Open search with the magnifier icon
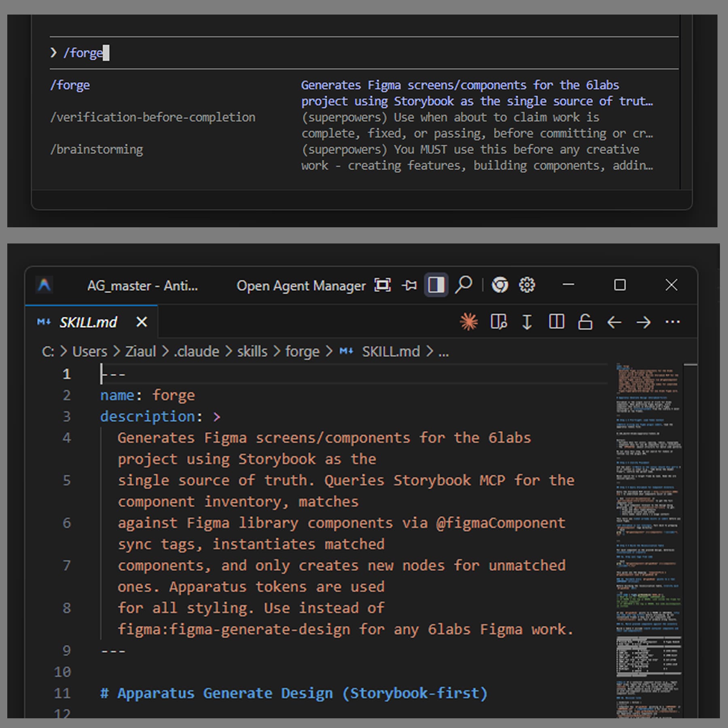This screenshot has width=728, height=728. (x=463, y=285)
